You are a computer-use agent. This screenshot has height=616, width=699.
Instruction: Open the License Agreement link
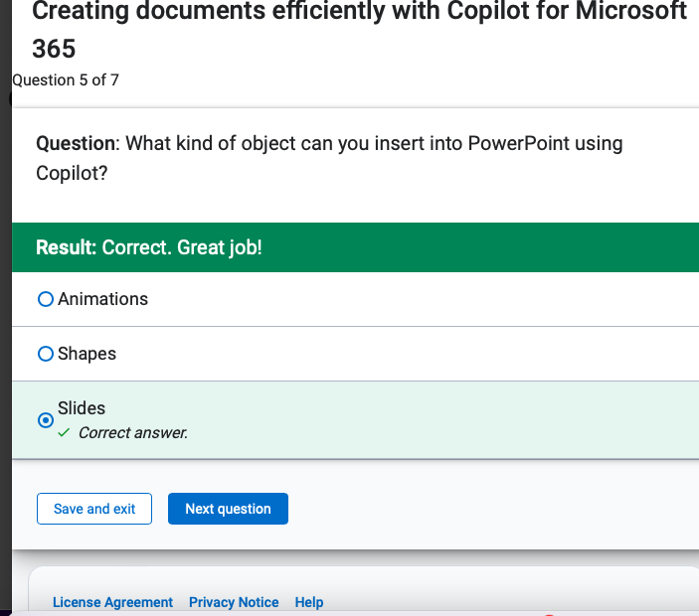point(112,602)
